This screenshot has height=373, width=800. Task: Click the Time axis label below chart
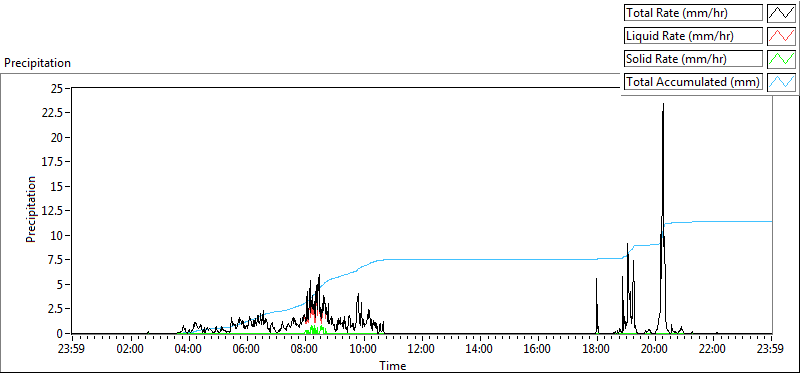coord(393,365)
